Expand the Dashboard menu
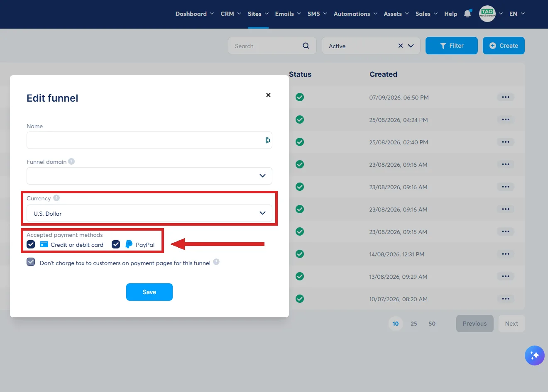The image size is (548, 392). tap(195, 14)
